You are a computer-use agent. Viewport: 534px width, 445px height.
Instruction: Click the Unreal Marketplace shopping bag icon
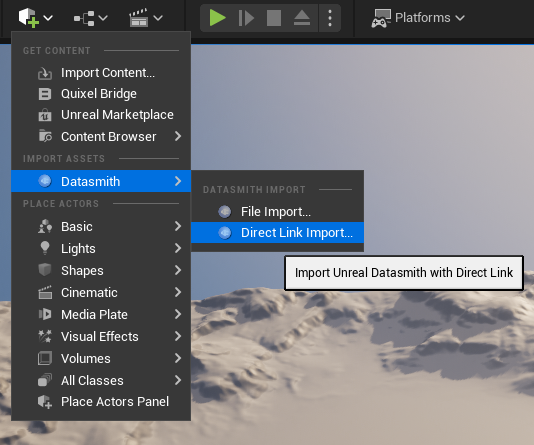tap(45, 115)
